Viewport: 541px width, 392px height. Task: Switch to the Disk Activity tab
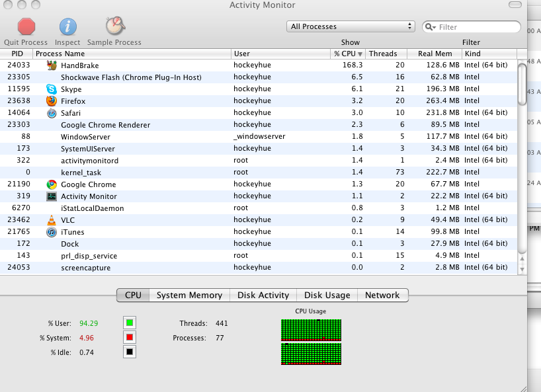263,295
